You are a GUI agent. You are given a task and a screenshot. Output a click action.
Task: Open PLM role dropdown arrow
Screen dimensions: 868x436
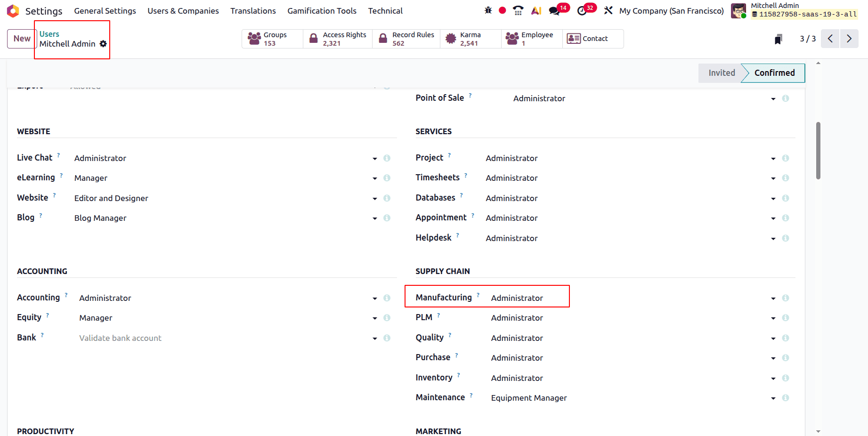(773, 318)
